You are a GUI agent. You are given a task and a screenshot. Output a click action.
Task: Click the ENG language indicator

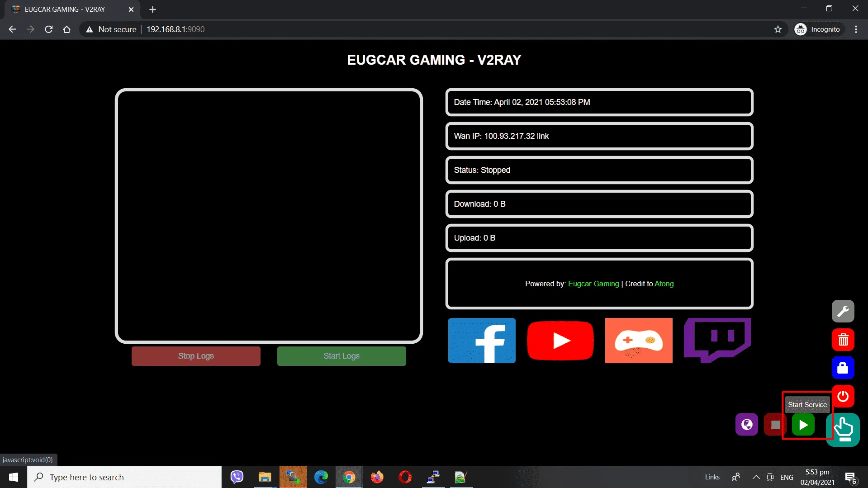click(x=787, y=477)
